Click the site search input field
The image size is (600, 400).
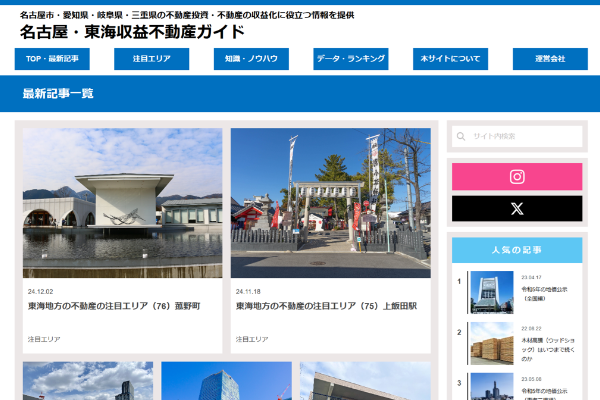tap(525, 137)
